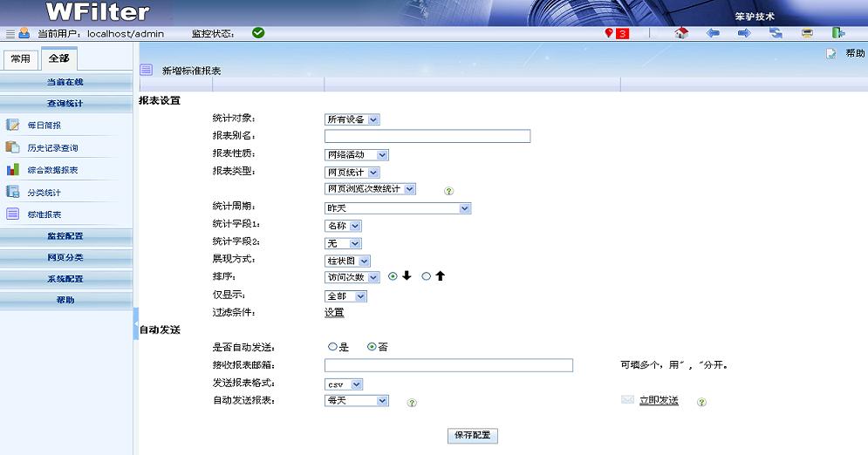Select descending sort order radio button
Image resolution: width=868 pixels, height=455 pixels.
click(393, 276)
